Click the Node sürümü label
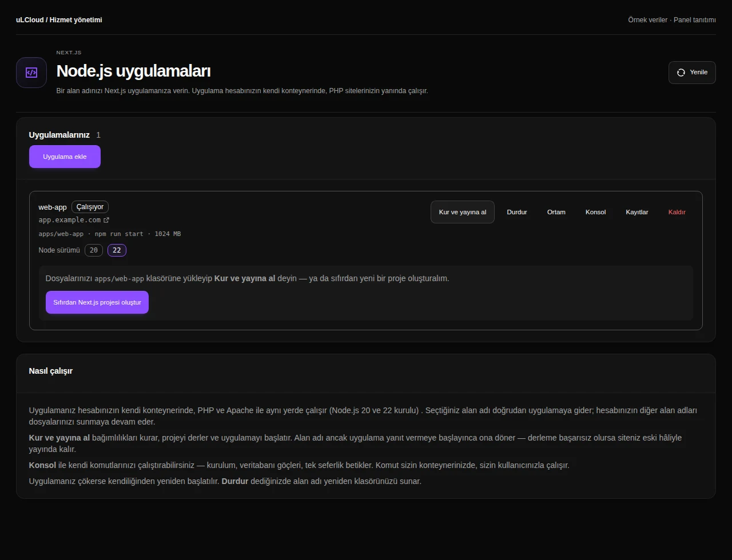Image resolution: width=732 pixels, height=560 pixels. 59,250
